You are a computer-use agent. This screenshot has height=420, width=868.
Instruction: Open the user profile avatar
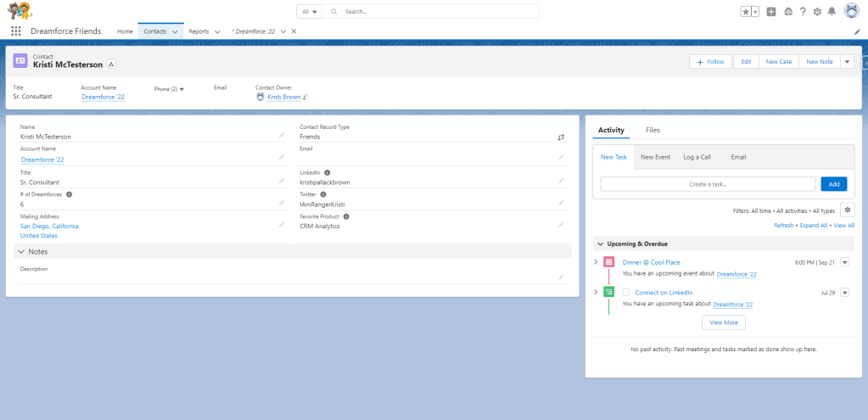850,12
